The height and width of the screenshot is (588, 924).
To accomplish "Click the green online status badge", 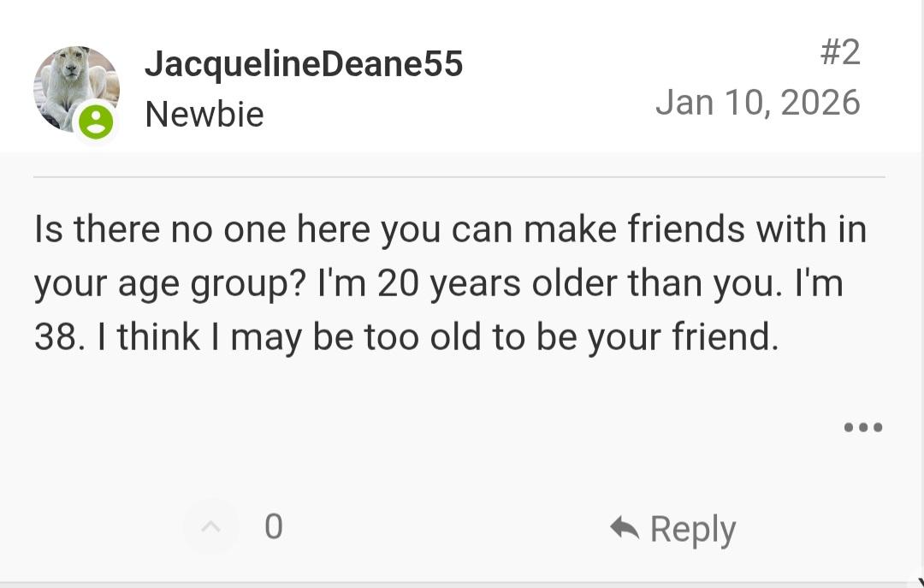I will 96,122.
